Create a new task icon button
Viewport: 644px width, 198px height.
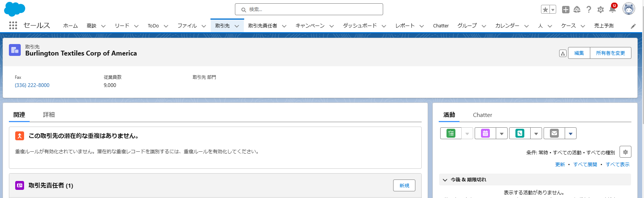[x=451, y=133]
